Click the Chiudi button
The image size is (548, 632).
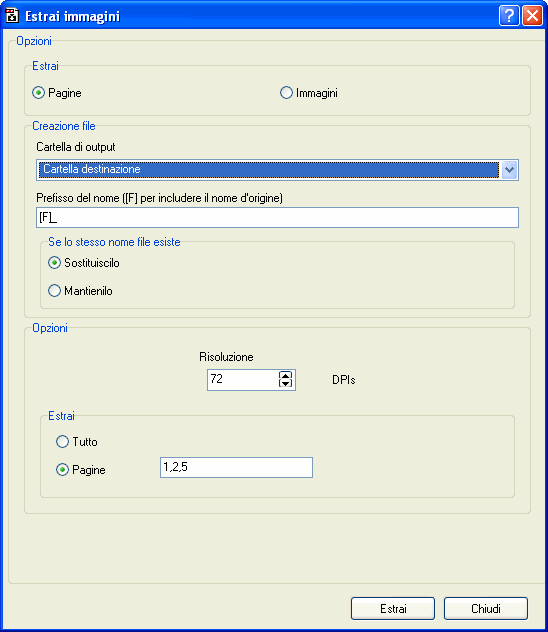tap(486, 608)
